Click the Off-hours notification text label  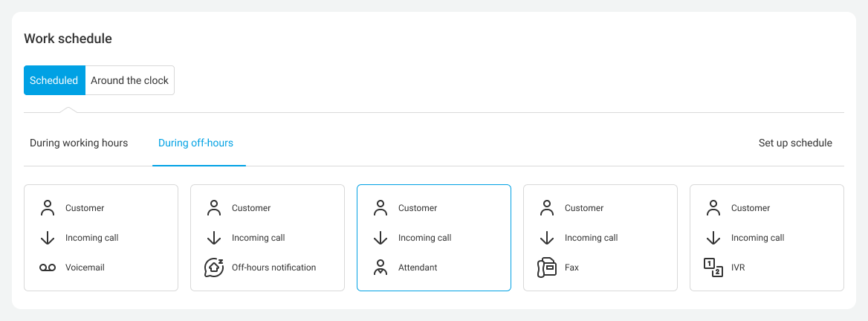click(273, 267)
